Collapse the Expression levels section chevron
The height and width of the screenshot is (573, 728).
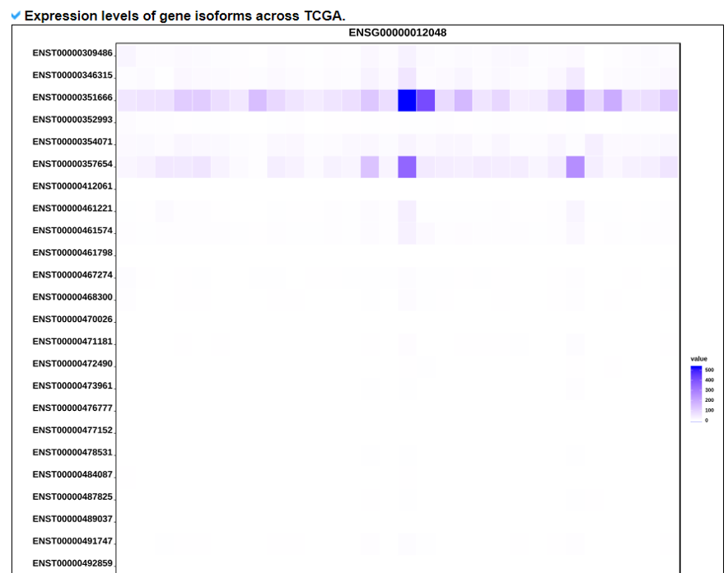[x=16, y=16]
